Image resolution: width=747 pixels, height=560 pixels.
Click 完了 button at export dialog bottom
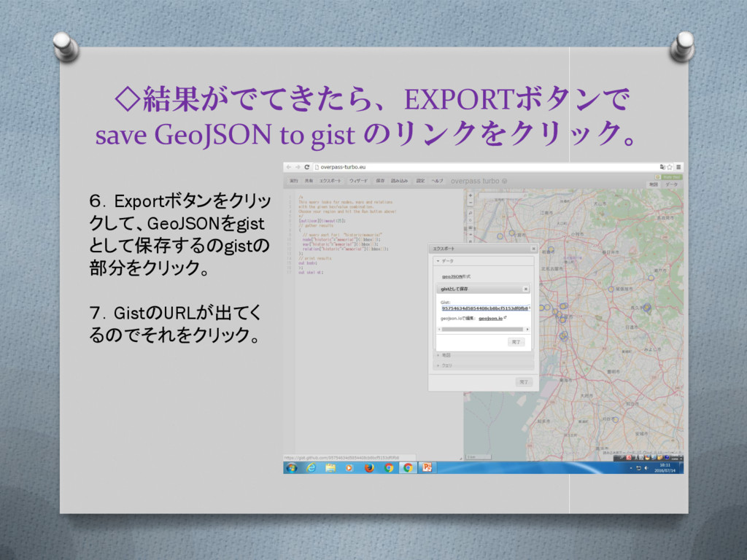pyautogui.click(x=524, y=382)
